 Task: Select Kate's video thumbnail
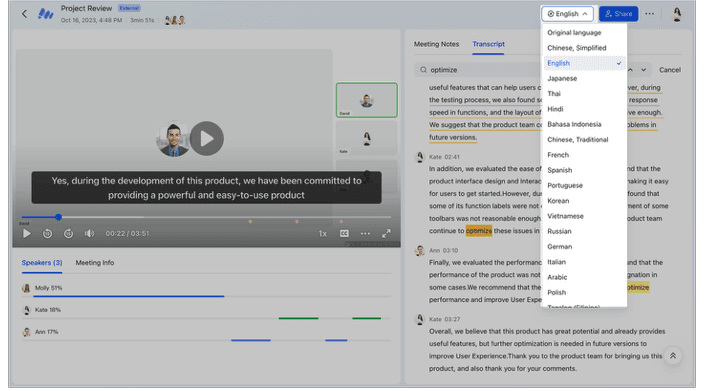[366, 138]
